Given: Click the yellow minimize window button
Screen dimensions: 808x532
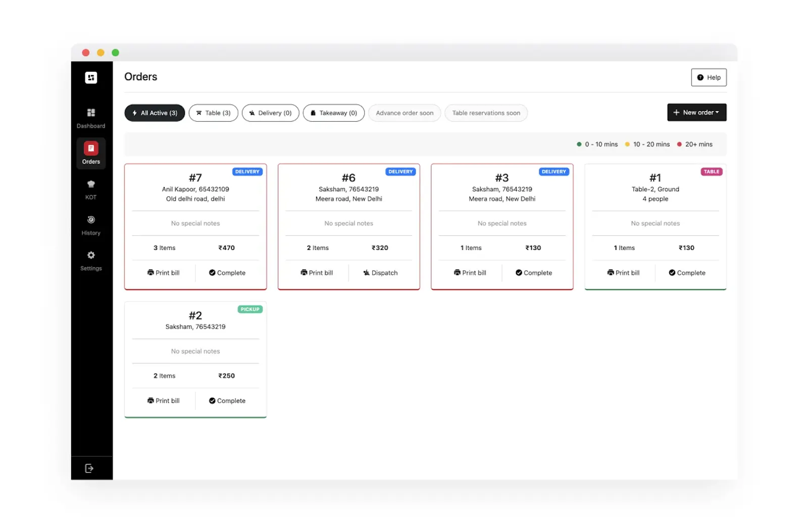Looking at the screenshot, I should [x=100, y=52].
